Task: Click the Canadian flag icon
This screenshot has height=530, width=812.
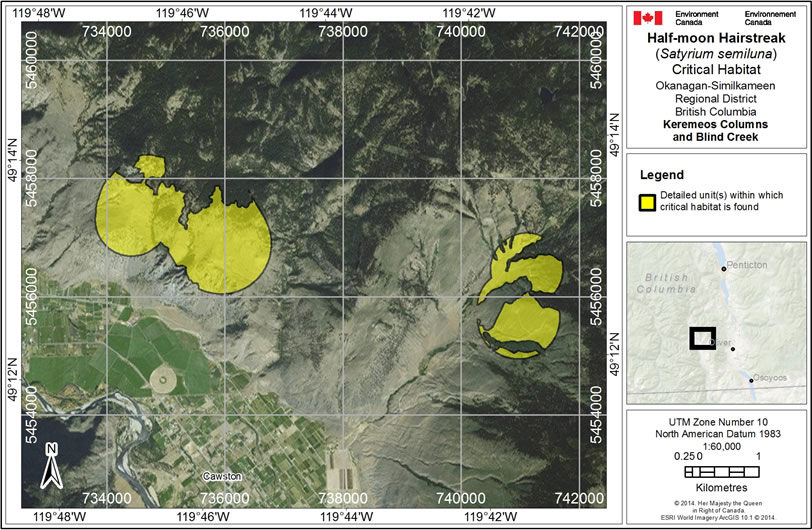Action: click(647, 18)
